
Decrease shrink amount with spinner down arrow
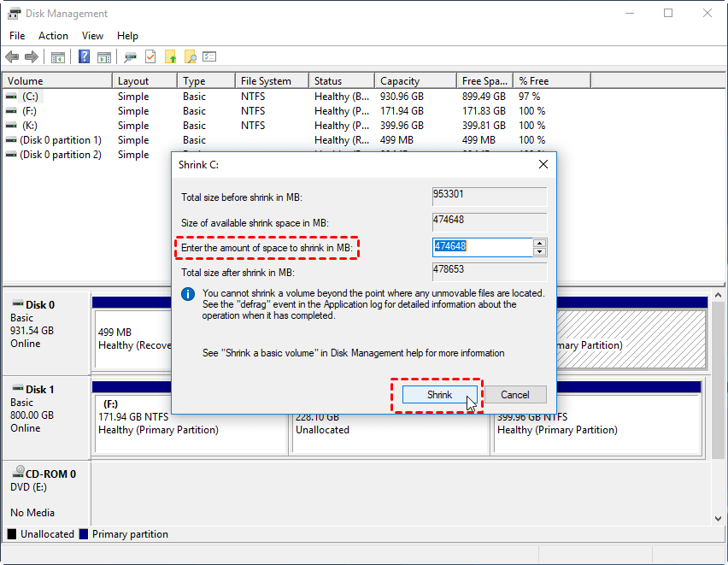(539, 252)
